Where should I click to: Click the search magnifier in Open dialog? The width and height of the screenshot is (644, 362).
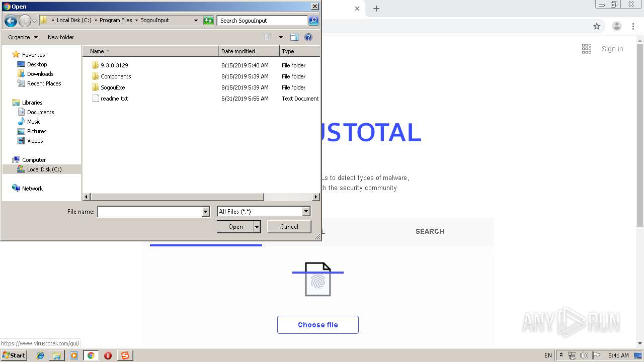coord(313,21)
